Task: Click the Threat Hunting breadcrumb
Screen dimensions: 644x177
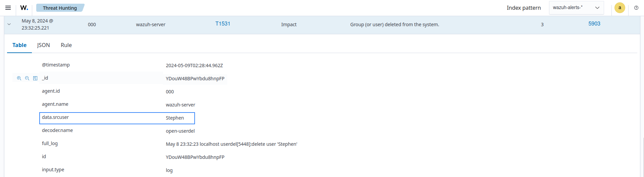Action: pos(60,8)
